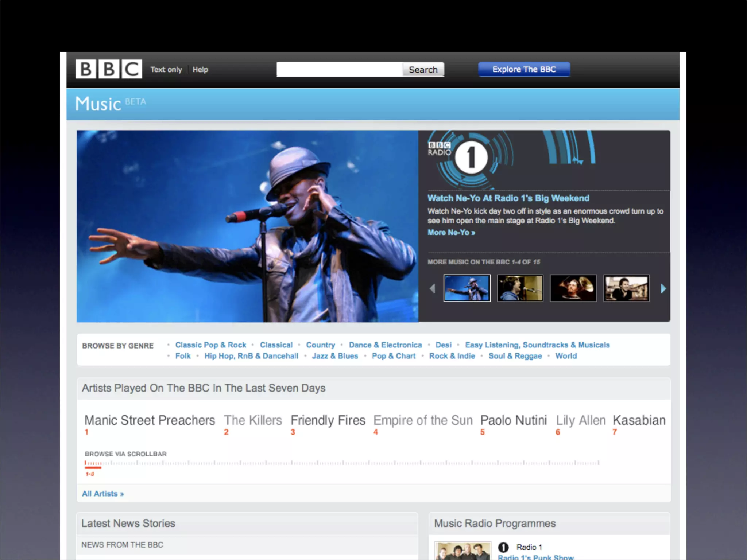This screenshot has height=560, width=747.
Task: Open artist Friendly Fires
Action: 328,420
